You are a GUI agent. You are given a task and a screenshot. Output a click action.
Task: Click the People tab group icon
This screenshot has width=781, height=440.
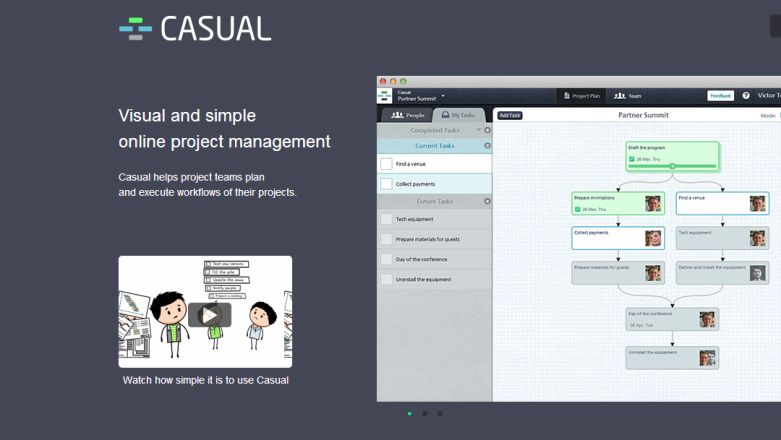pyautogui.click(x=397, y=115)
